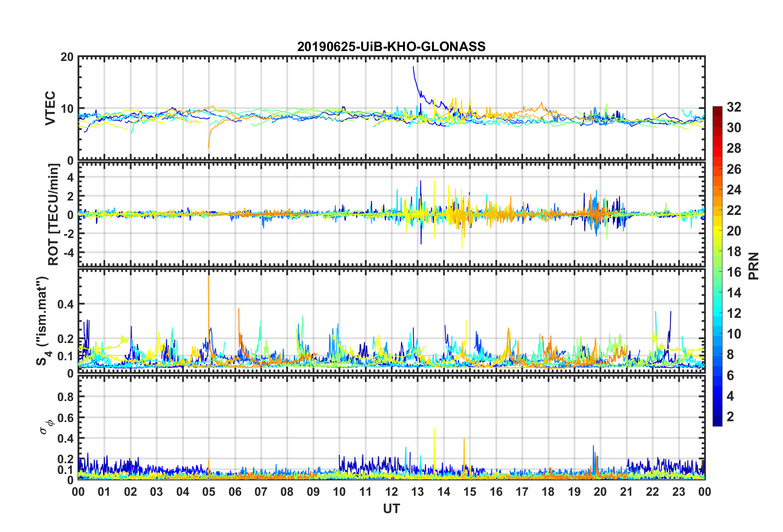This screenshot has width=783, height=532.
Task: Click the PRN colorbar label
Action: point(754,266)
